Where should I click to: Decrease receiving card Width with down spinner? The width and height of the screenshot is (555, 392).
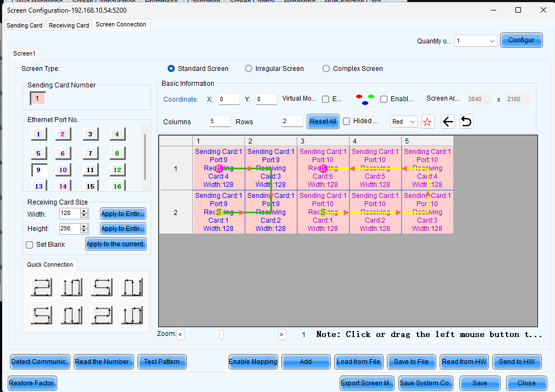click(84, 216)
